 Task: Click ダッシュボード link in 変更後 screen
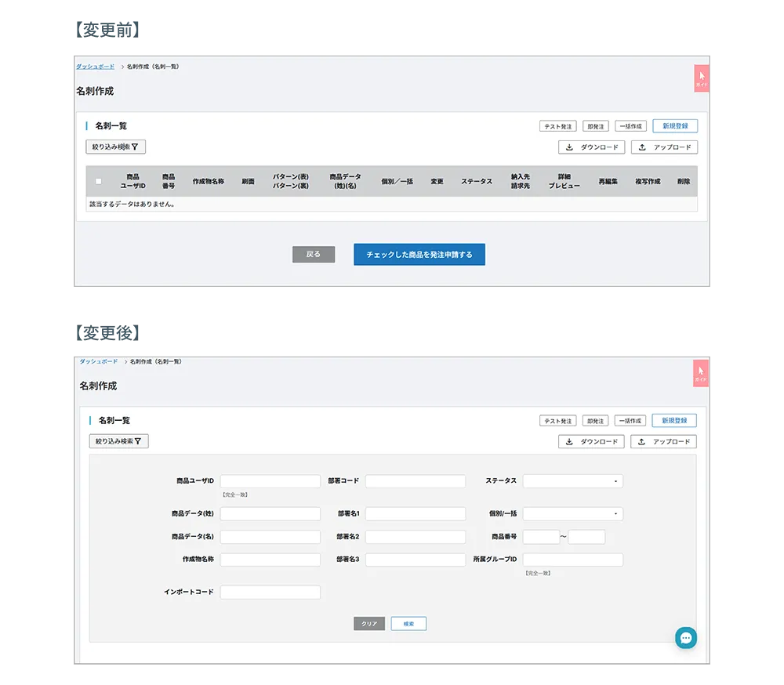[99, 361]
